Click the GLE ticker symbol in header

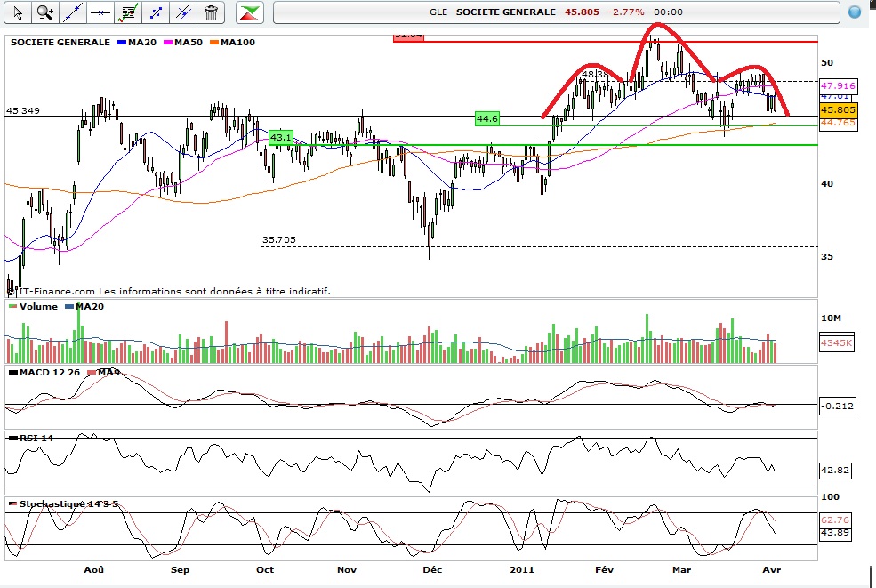(x=438, y=12)
